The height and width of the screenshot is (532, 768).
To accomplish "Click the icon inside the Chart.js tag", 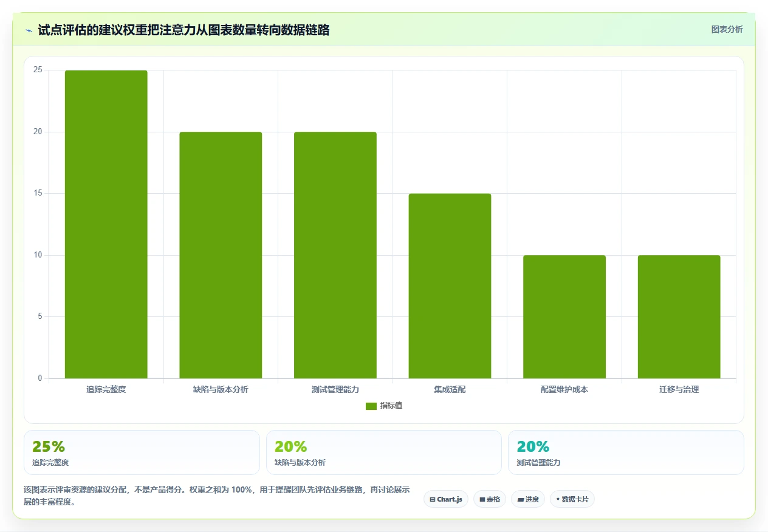I will pyautogui.click(x=433, y=500).
